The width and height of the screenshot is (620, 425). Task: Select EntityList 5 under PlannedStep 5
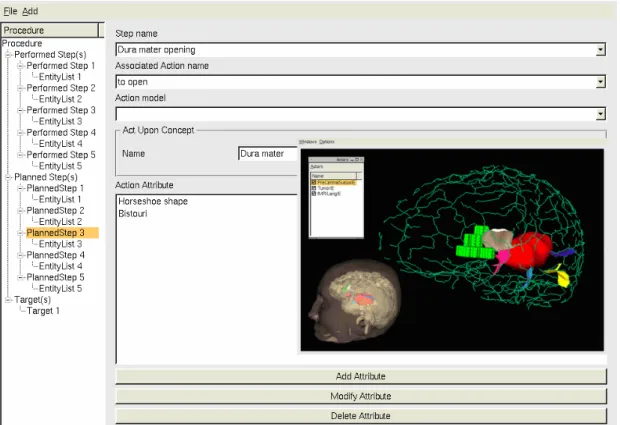tap(60, 289)
